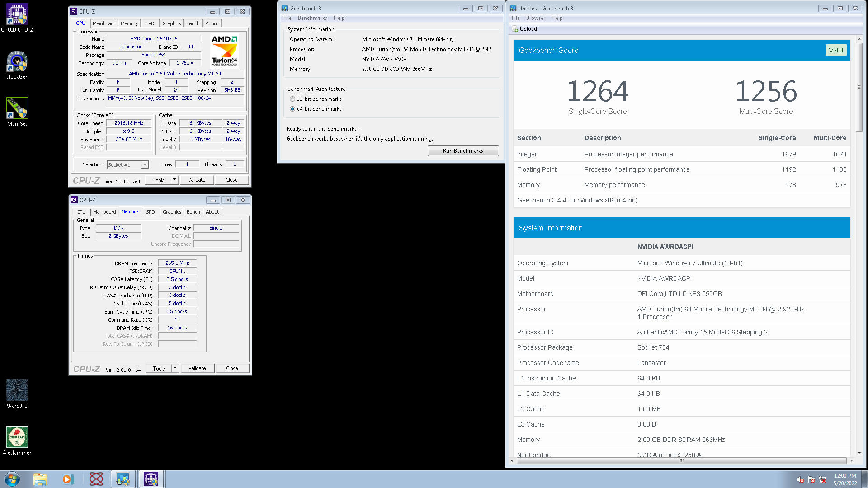Open SPD tab in top CPU-Z
The width and height of the screenshot is (868, 488).
click(150, 23)
